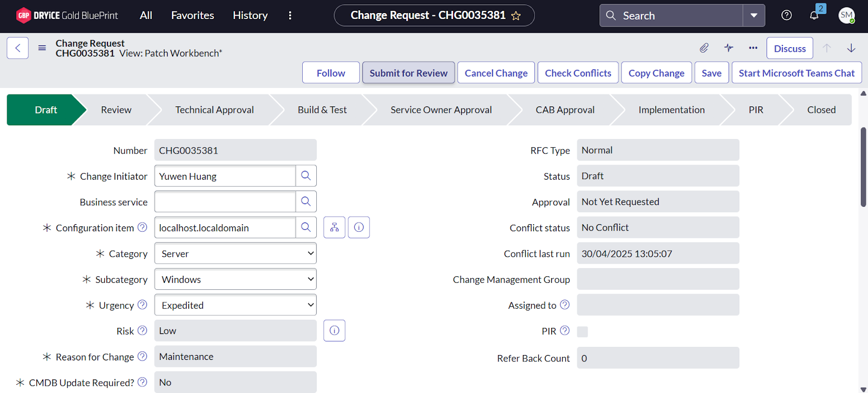Toggle the PIR checkbox

point(582,332)
